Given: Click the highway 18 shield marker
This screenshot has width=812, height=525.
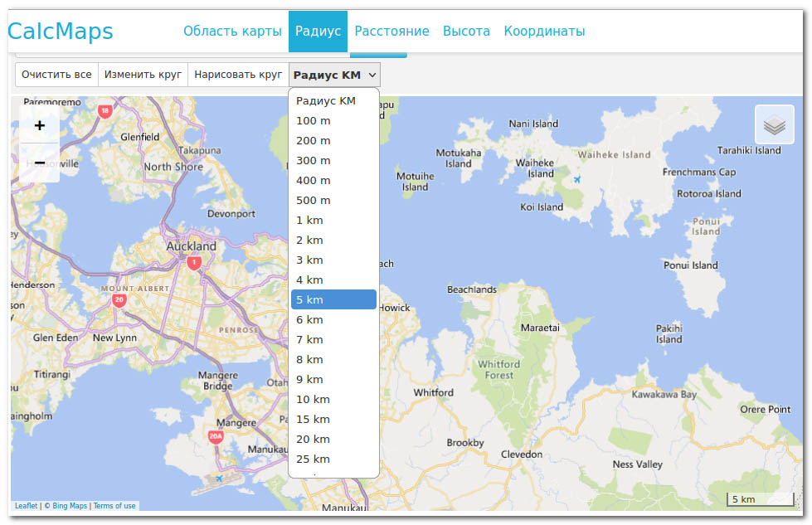Looking at the screenshot, I should 105,111.
